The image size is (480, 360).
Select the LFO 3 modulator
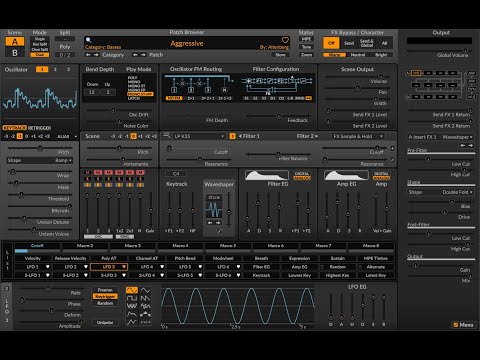[x=109, y=267]
